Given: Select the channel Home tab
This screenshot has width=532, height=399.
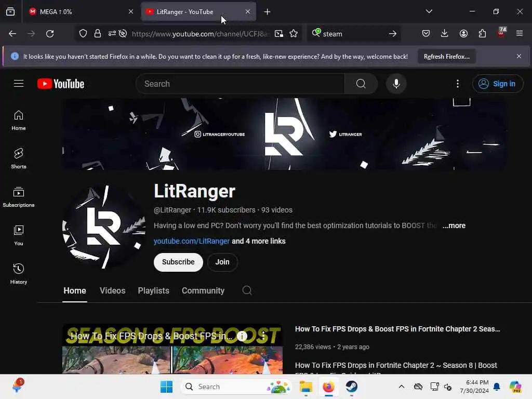Looking at the screenshot, I should coord(75,291).
